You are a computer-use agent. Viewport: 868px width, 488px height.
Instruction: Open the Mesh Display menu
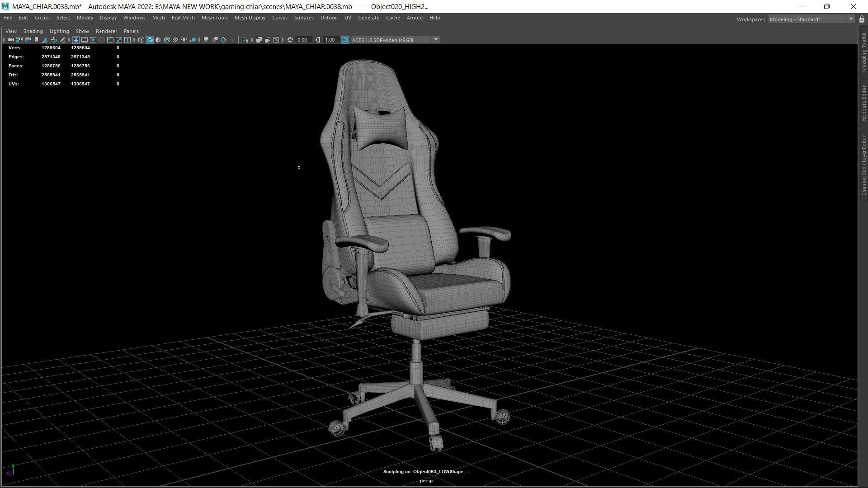pyautogui.click(x=250, y=18)
